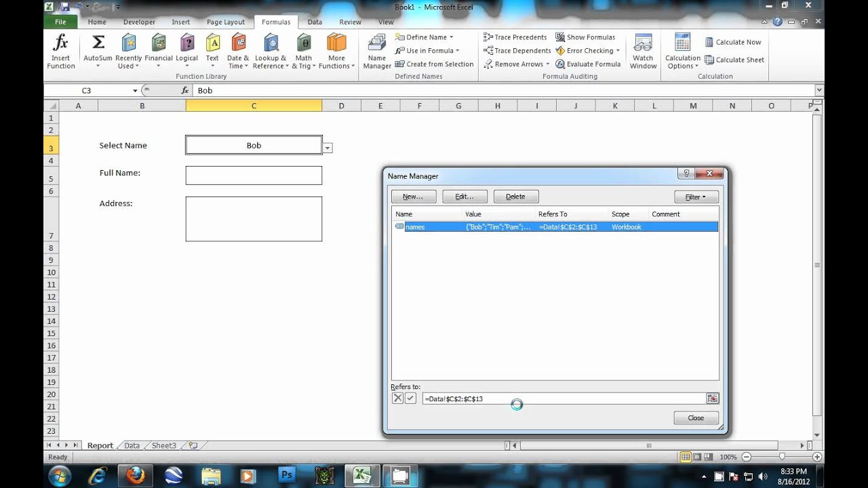Open the Filter dropdown in Name Manager
The width and height of the screenshot is (868, 488).
(696, 197)
